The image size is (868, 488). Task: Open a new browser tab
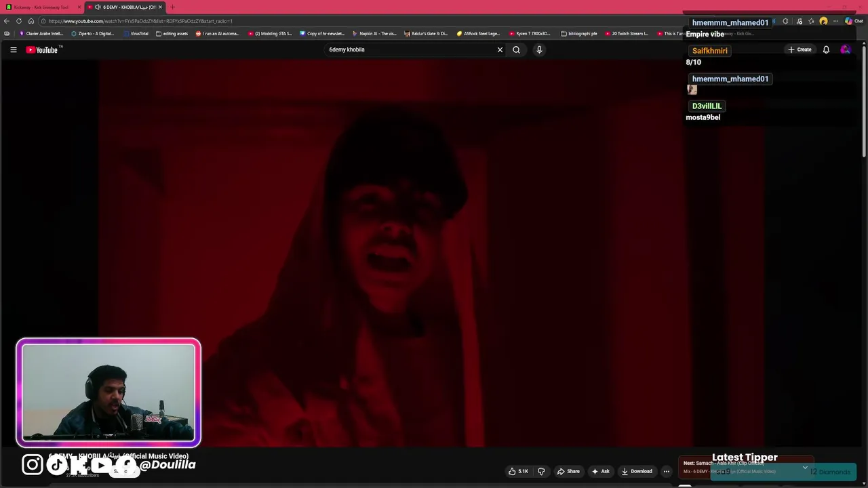(x=172, y=7)
